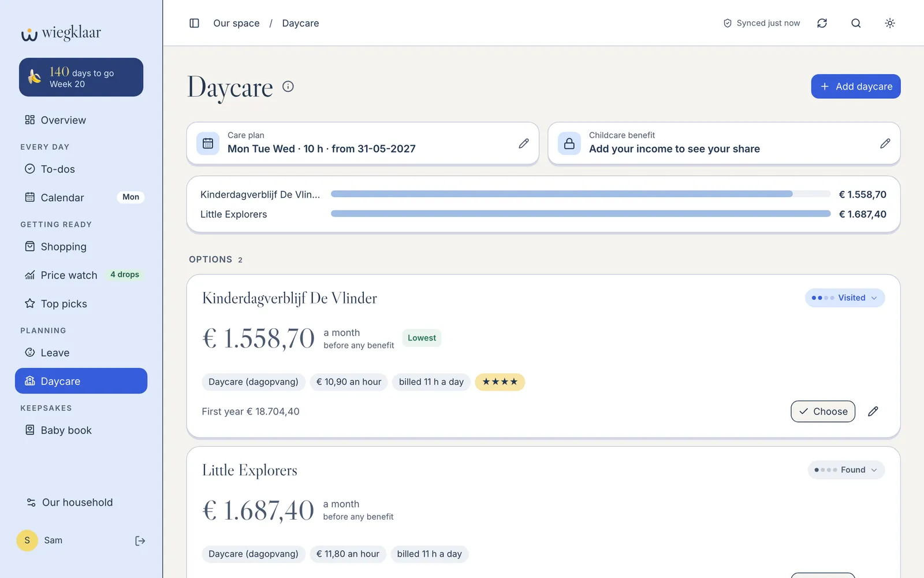Click the sync refresh icon

click(822, 23)
